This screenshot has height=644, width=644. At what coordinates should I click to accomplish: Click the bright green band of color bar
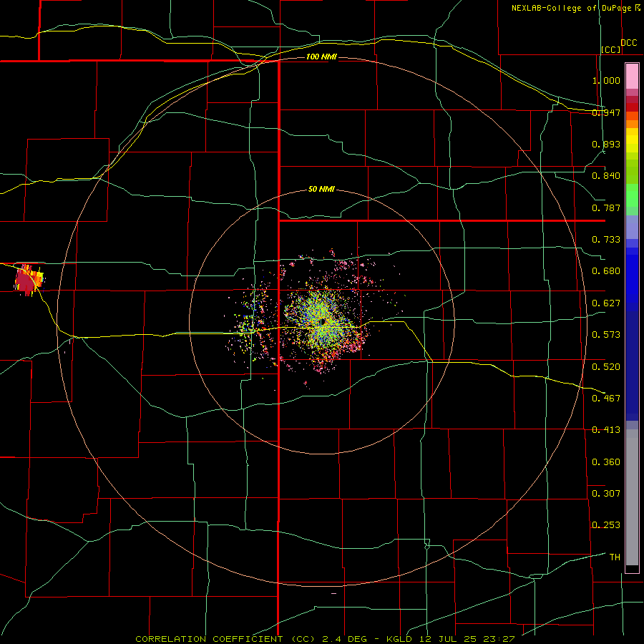632,195
